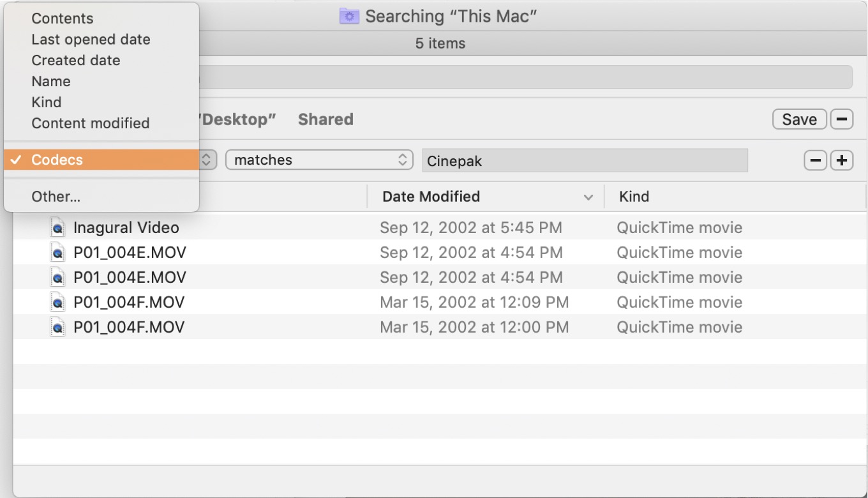868x498 pixels.
Task: Select "Last opened date" in the menu
Action: click(91, 40)
